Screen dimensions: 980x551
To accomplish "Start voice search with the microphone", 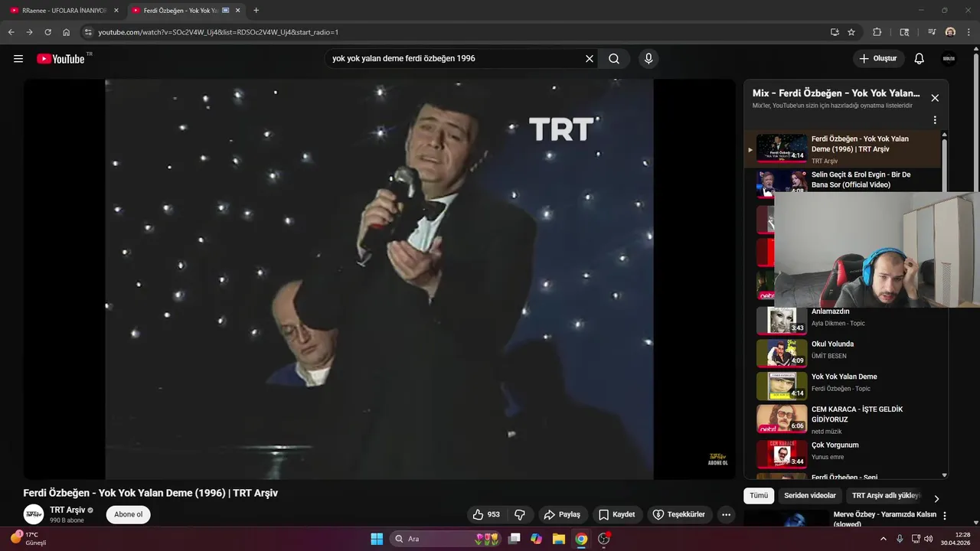I will 648,59.
